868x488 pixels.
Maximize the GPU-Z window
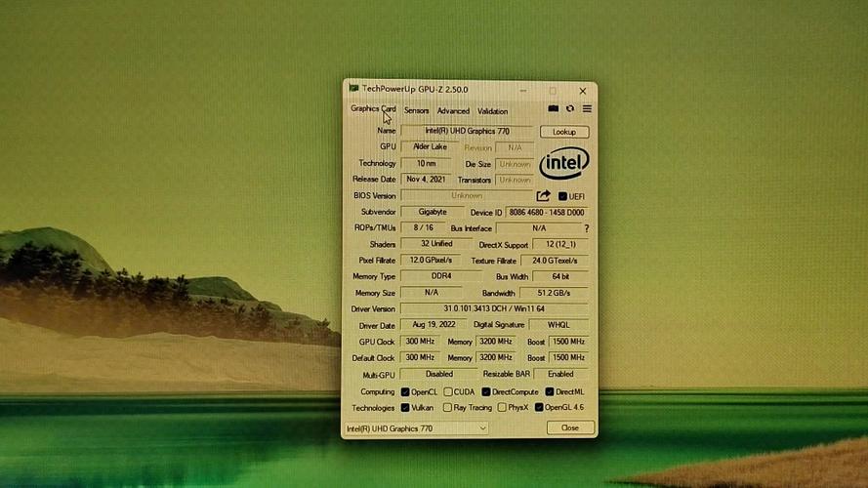click(x=553, y=90)
